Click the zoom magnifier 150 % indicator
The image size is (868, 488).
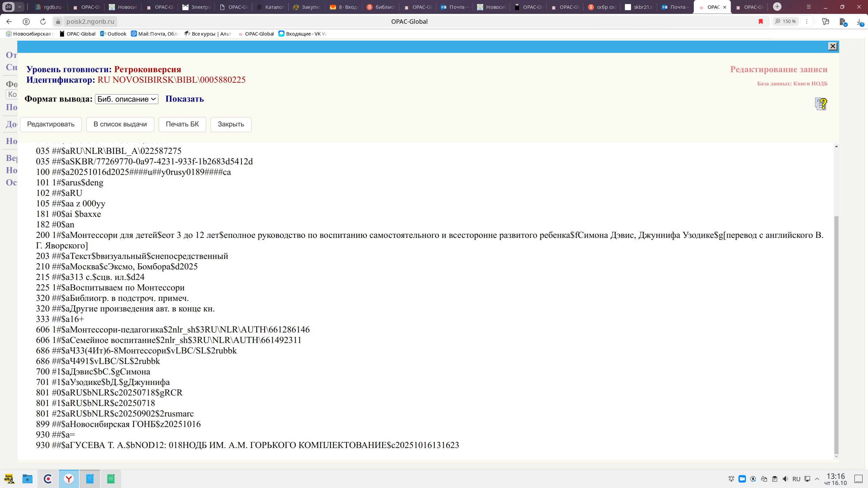pos(785,21)
